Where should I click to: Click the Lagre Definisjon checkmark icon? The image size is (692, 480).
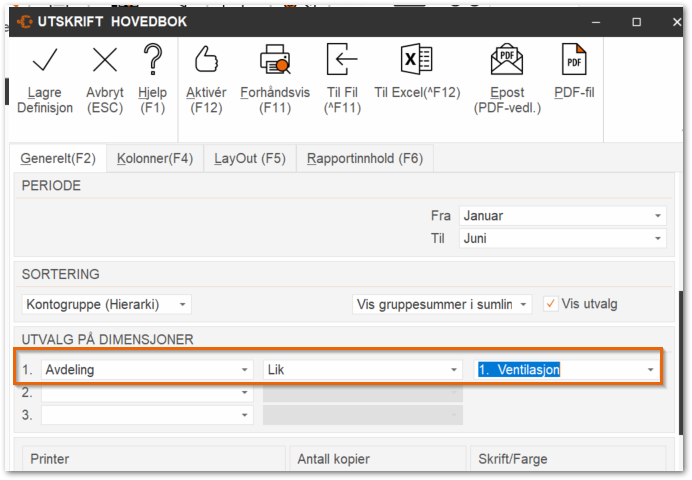pos(45,60)
